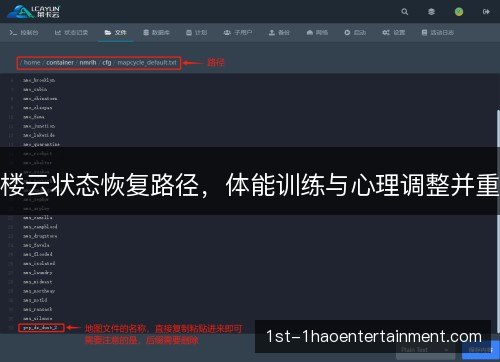Click the nms_flooded line
Image resolution: width=500 pixels, height=362 pixels.
(x=38, y=254)
